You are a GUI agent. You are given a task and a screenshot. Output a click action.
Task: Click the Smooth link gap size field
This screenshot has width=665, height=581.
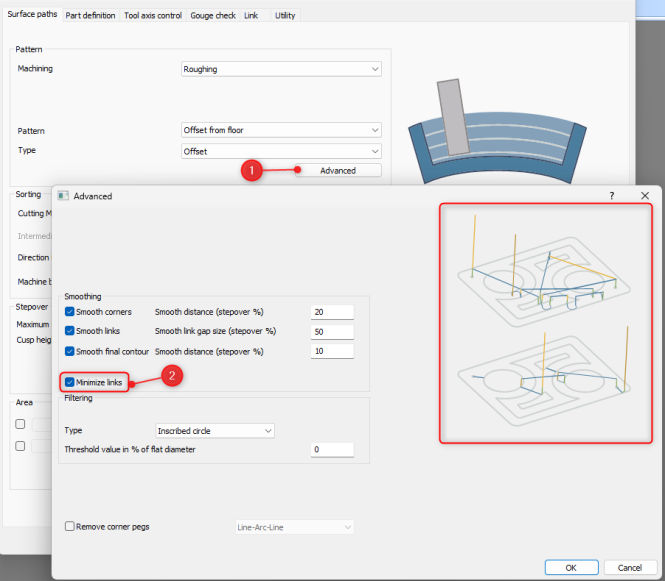(332, 331)
